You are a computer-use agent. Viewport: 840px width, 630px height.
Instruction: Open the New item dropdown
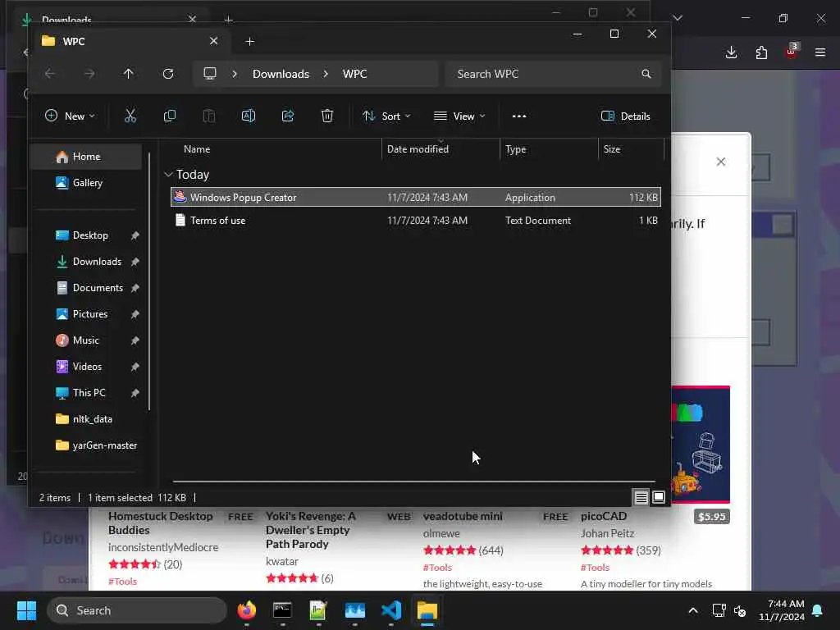(71, 116)
